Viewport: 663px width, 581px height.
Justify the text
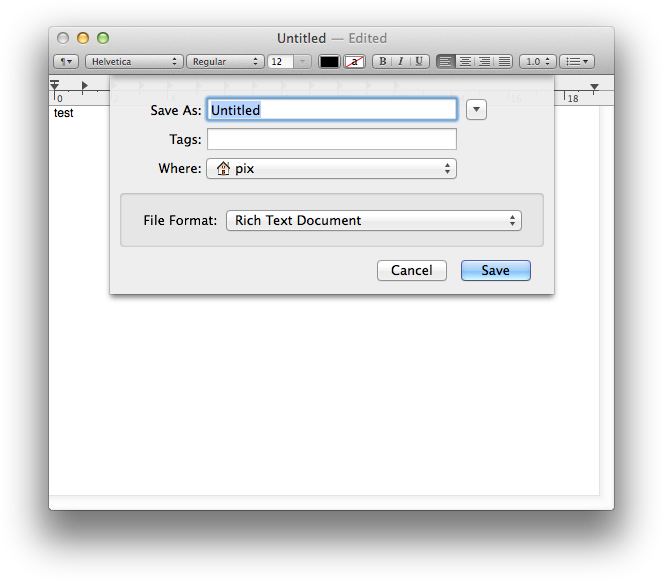(x=504, y=62)
